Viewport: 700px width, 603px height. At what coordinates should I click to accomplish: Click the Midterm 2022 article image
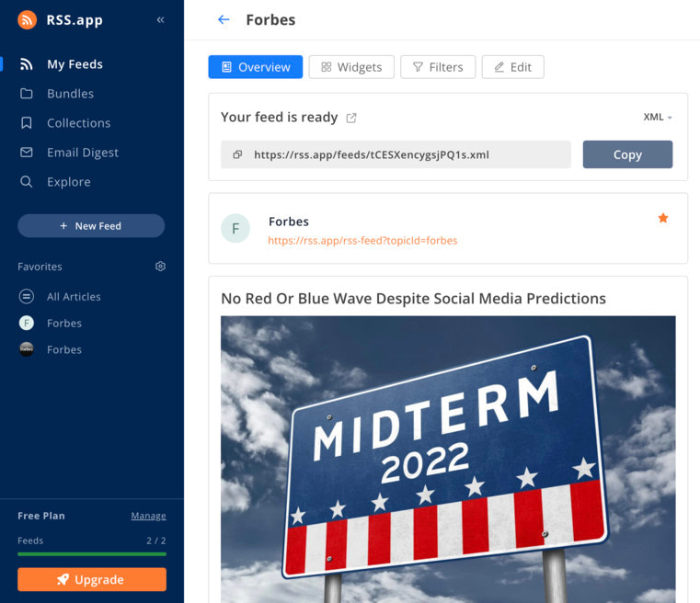pyautogui.click(x=448, y=460)
